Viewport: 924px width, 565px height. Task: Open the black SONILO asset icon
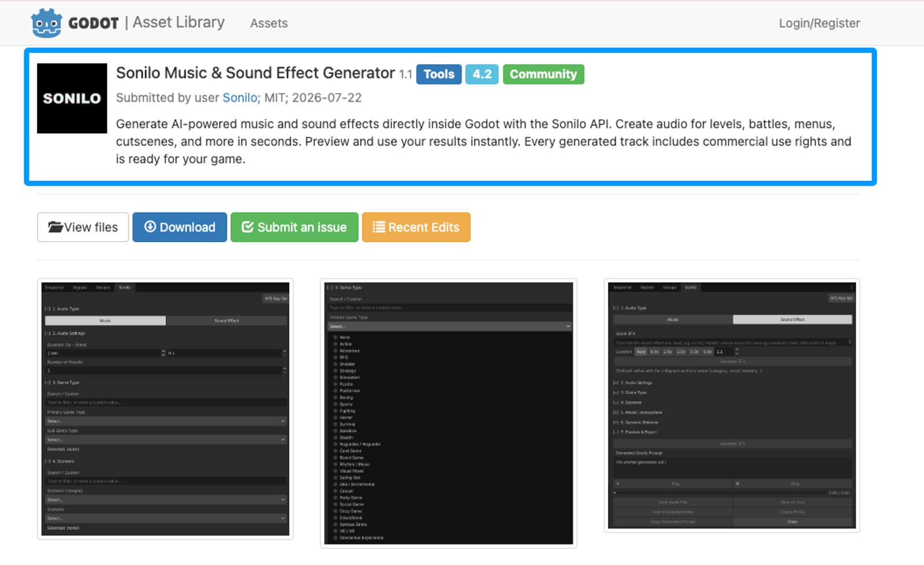coord(72,98)
